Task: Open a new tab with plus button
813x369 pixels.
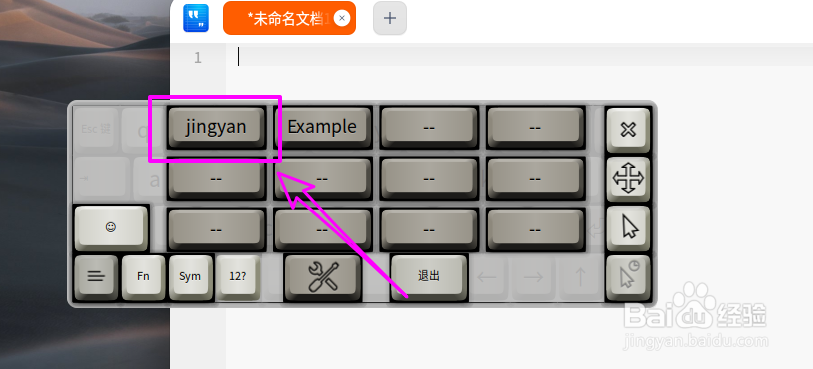Action: coord(390,18)
